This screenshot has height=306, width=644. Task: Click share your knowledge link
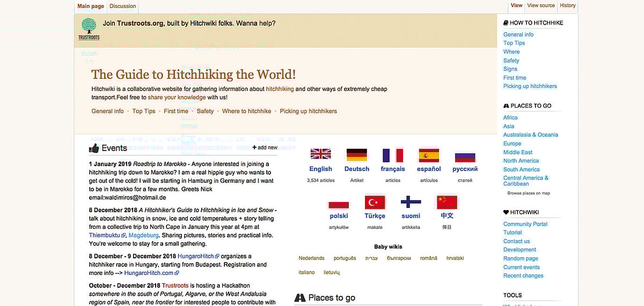[177, 98]
